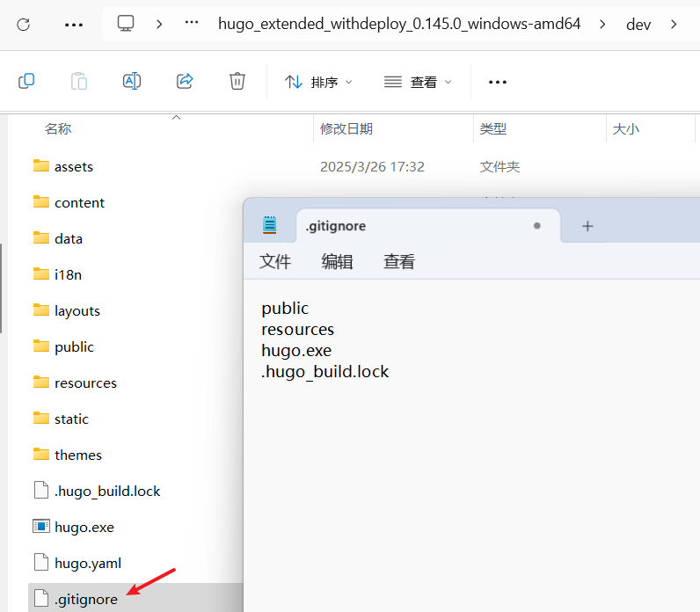Click the copy icon in the toolbar

[x=26, y=81]
